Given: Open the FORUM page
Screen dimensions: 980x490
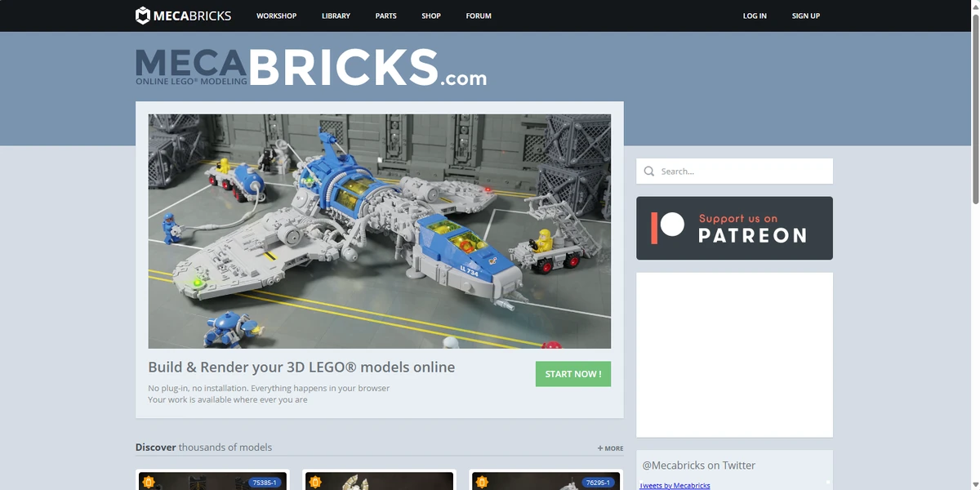Looking at the screenshot, I should [x=478, y=15].
